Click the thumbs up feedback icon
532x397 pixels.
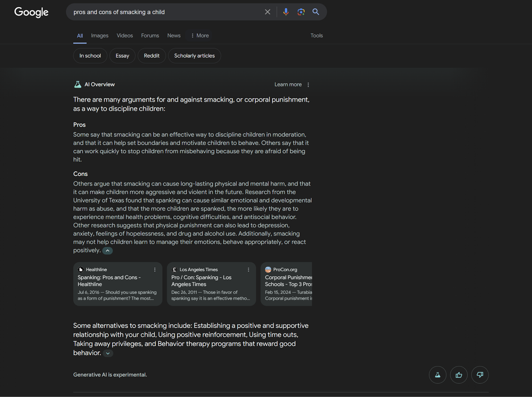[x=458, y=375]
